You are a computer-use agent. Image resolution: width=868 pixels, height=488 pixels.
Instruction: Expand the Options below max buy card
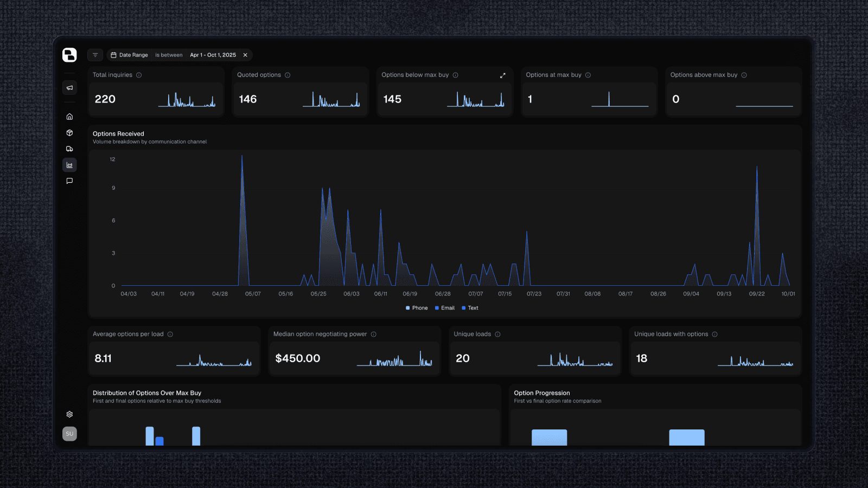pos(503,75)
